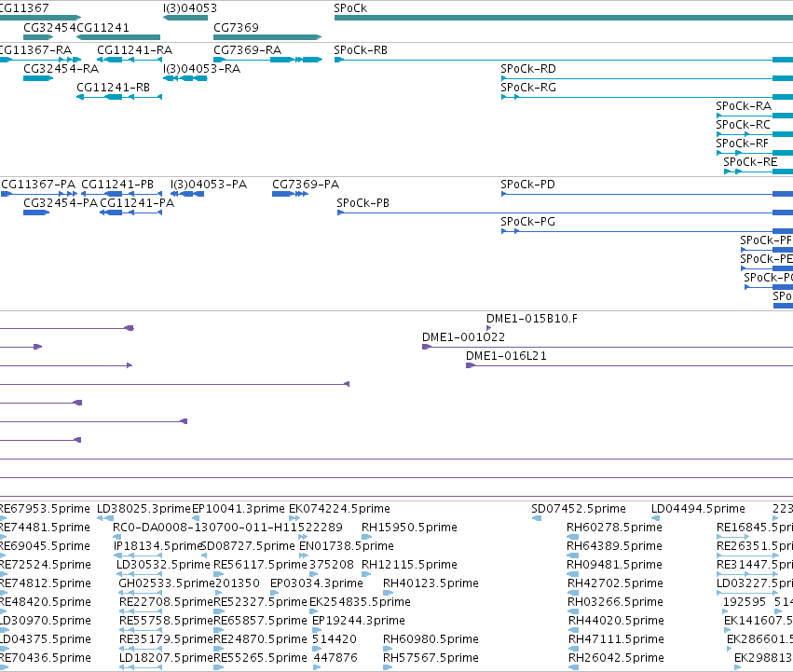Click transcript SPoCk-RE label
This screenshot has width=793, height=672.
(x=750, y=162)
